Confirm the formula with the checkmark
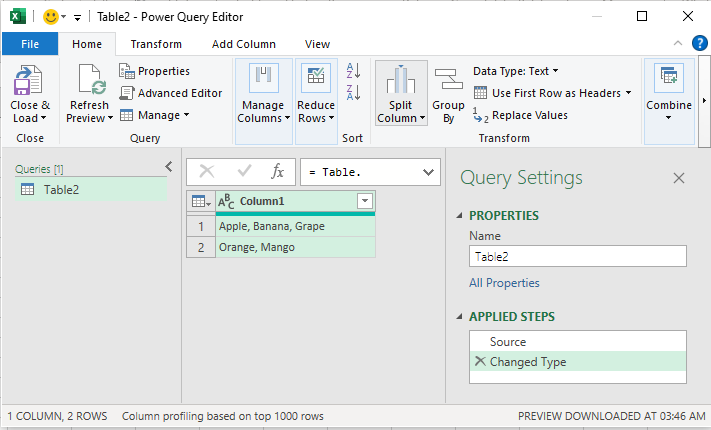The width and height of the screenshot is (711, 430). pos(244,171)
